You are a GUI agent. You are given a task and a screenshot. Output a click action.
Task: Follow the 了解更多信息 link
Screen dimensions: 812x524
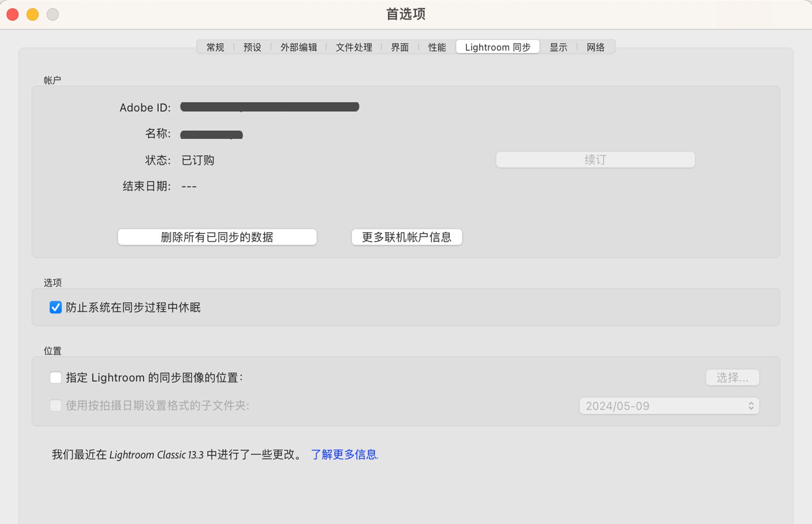coord(345,455)
